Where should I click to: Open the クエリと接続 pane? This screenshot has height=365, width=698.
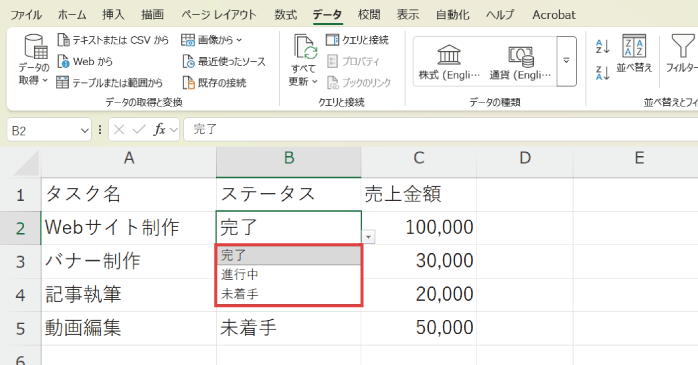357,40
